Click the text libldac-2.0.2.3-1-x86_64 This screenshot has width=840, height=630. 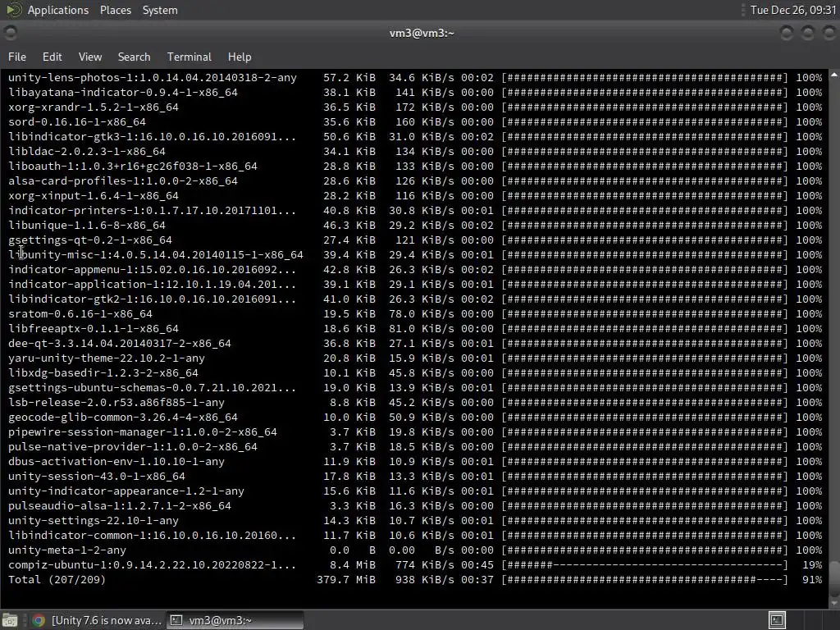[87, 152]
